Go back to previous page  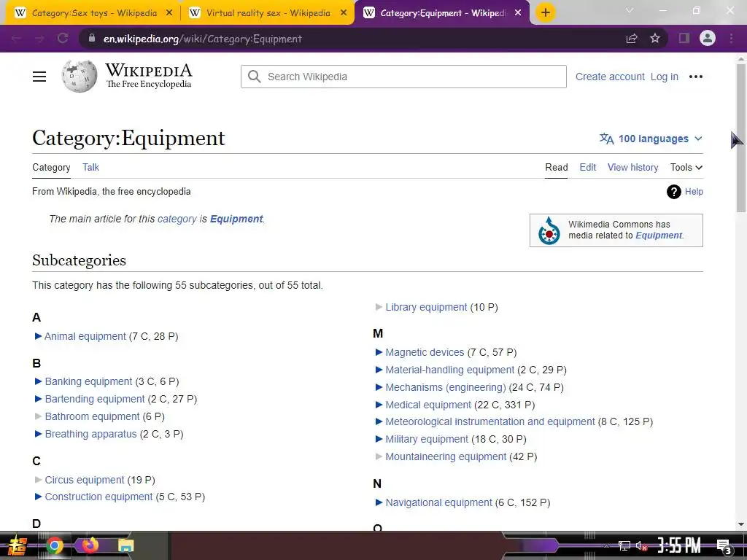[x=16, y=38]
